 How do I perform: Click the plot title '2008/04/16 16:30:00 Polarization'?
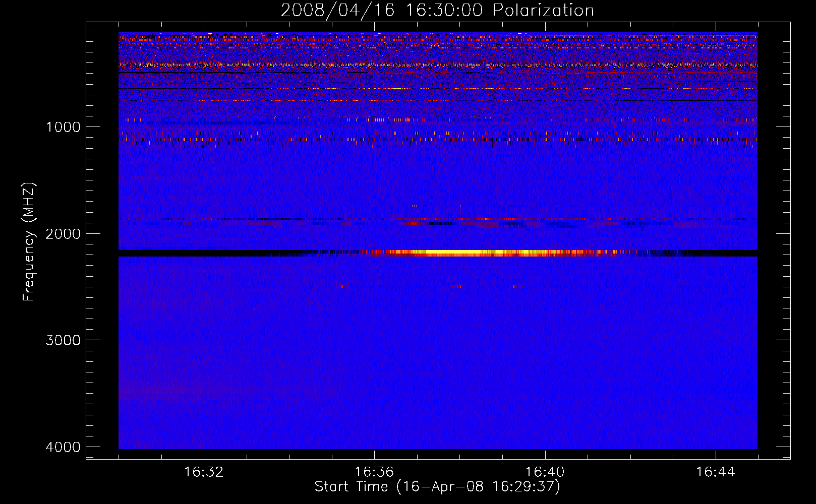click(x=437, y=10)
